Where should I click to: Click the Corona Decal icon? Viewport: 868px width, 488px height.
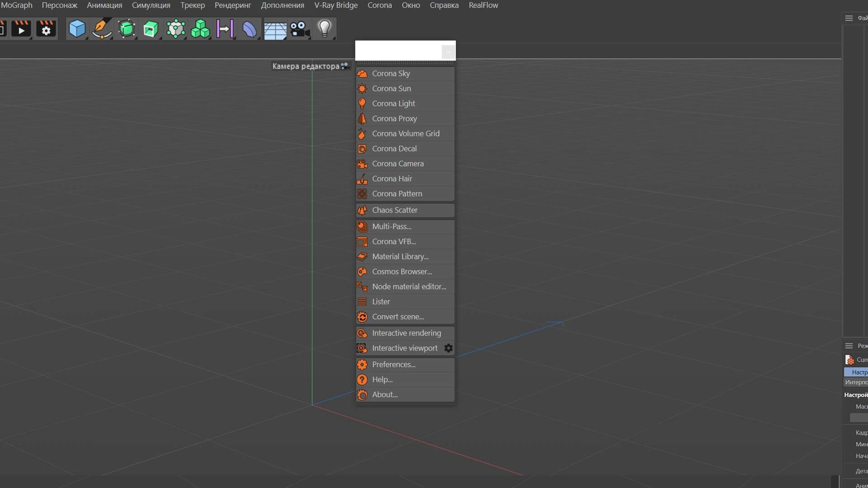[x=362, y=149]
